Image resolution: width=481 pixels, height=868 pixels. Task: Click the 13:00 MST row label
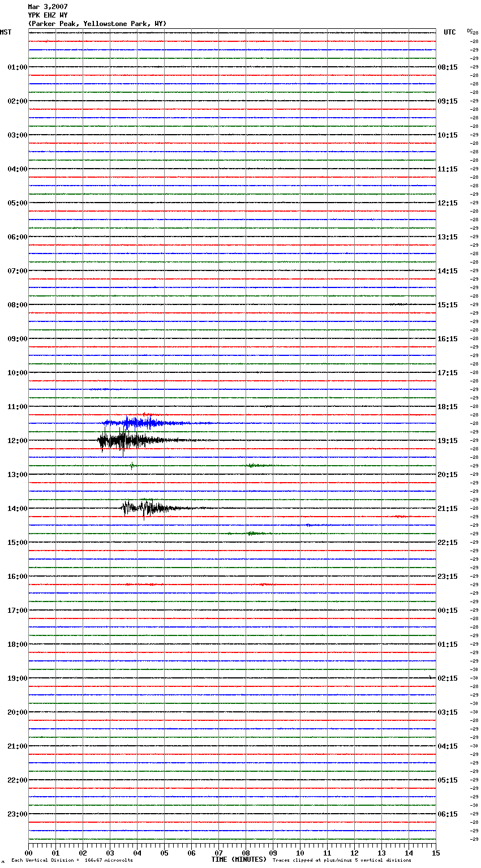[17, 475]
